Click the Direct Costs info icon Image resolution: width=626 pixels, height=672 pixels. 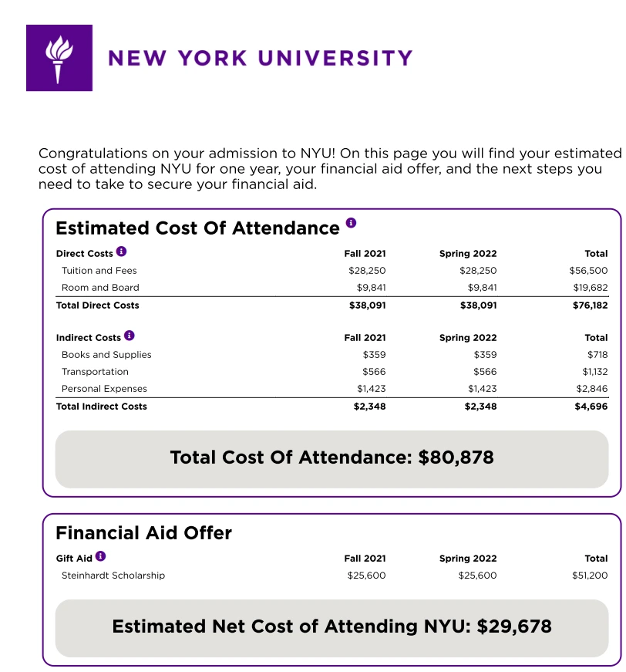coord(121,252)
